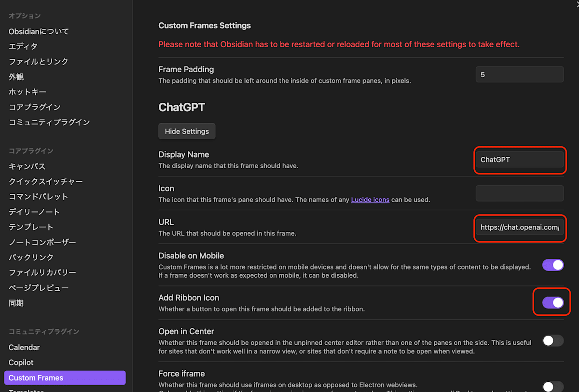Viewport: 579px width, 392px height.
Task: Click the URL input field
Action: point(520,227)
